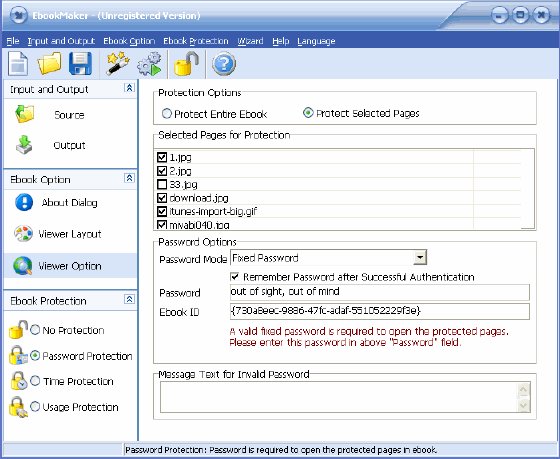This screenshot has width=560, height=459.
Task: Click the New project toolbar icon
Action: coord(18,64)
